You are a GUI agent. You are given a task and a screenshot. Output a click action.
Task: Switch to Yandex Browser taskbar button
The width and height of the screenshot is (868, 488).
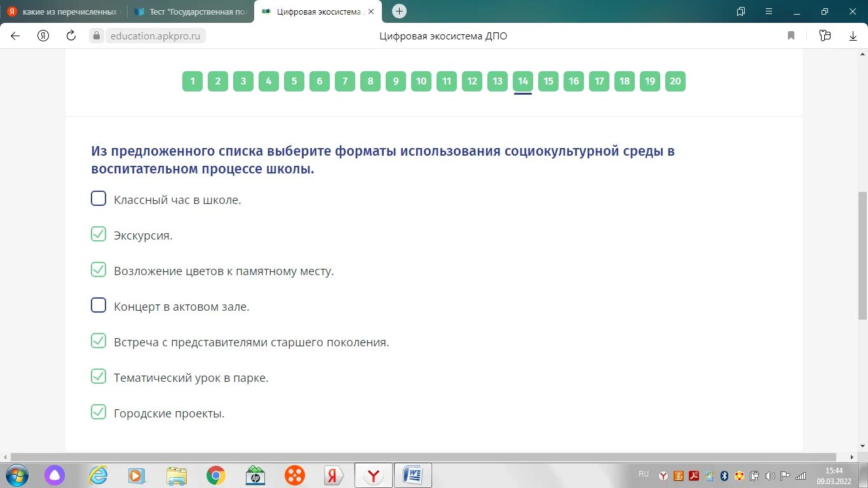click(374, 475)
